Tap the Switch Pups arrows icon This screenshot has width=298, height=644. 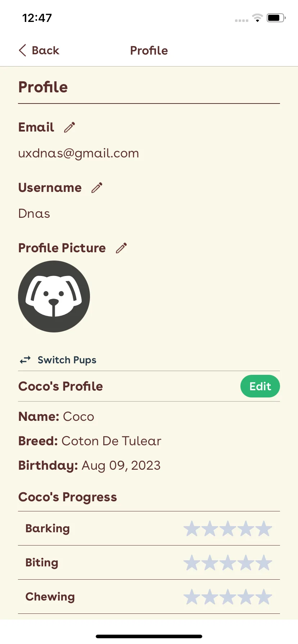(25, 360)
